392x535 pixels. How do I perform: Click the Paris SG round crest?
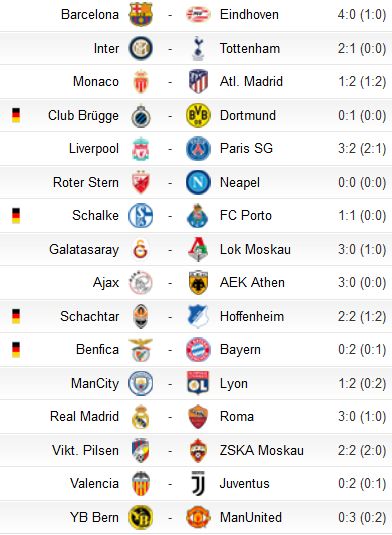[x=198, y=149]
